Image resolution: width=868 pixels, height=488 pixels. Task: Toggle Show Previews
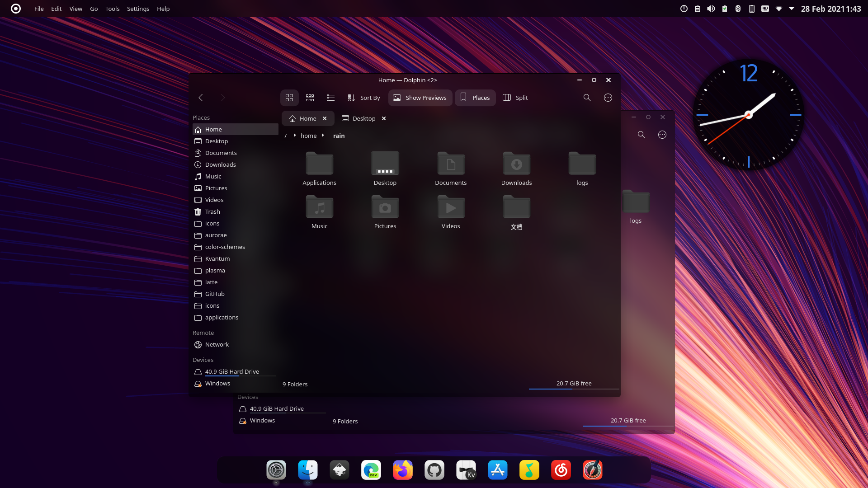click(x=420, y=98)
